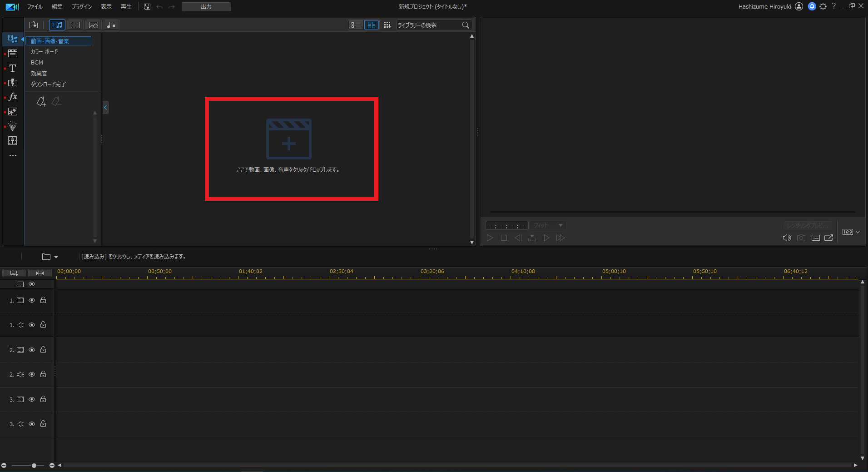868x472 pixels.
Task: Open the Title Room (T) icon
Action: [x=13, y=68]
